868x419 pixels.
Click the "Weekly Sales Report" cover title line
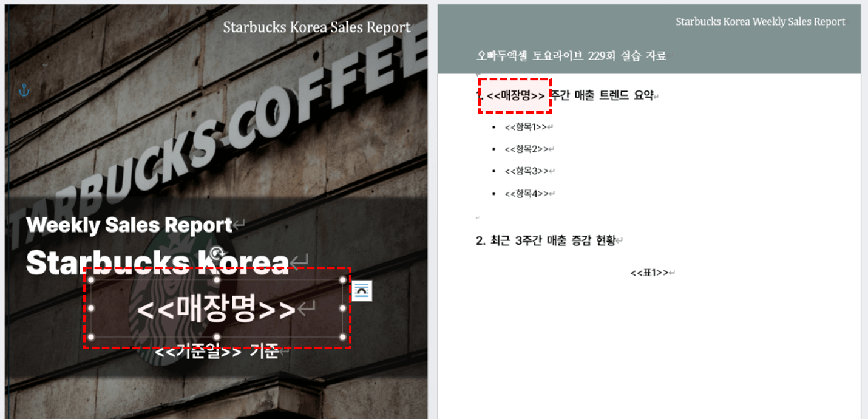pyautogui.click(x=129, y=225)
